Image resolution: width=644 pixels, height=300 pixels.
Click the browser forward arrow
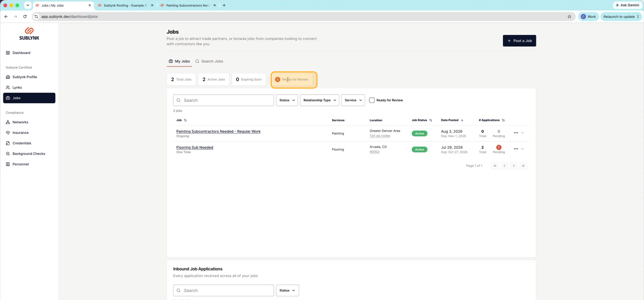(x=16, y=17)
